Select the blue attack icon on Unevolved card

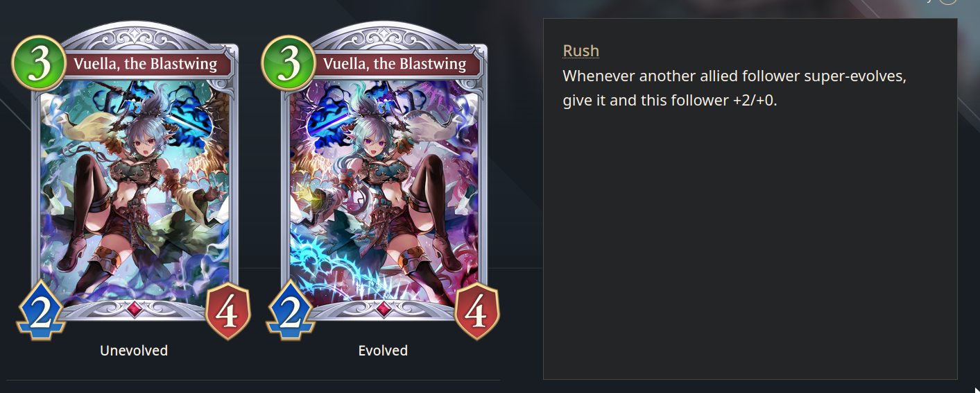(41, 309)
